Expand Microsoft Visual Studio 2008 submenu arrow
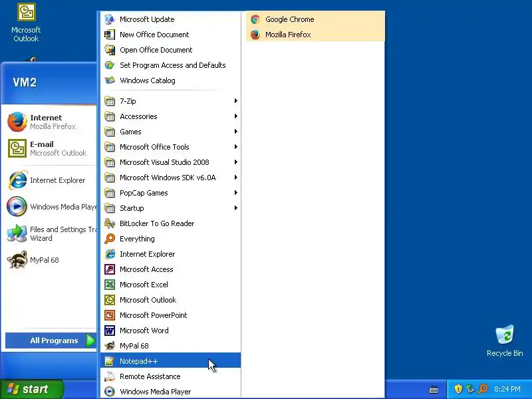Viewport: 532px width, 399px height. pyautogui.click(x=235, y=162)
